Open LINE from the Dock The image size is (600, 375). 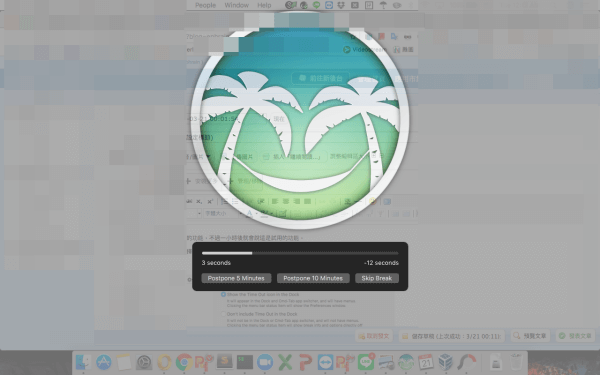366,362
